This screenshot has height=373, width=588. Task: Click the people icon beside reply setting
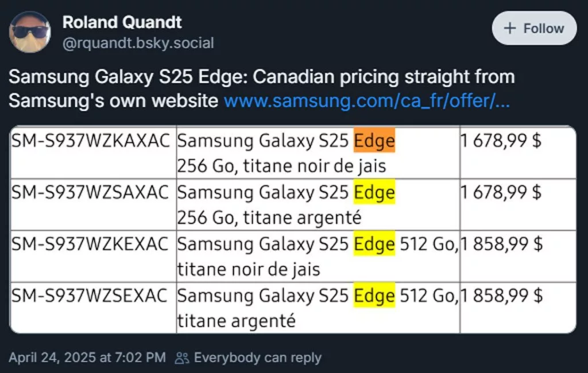(182, 358)
